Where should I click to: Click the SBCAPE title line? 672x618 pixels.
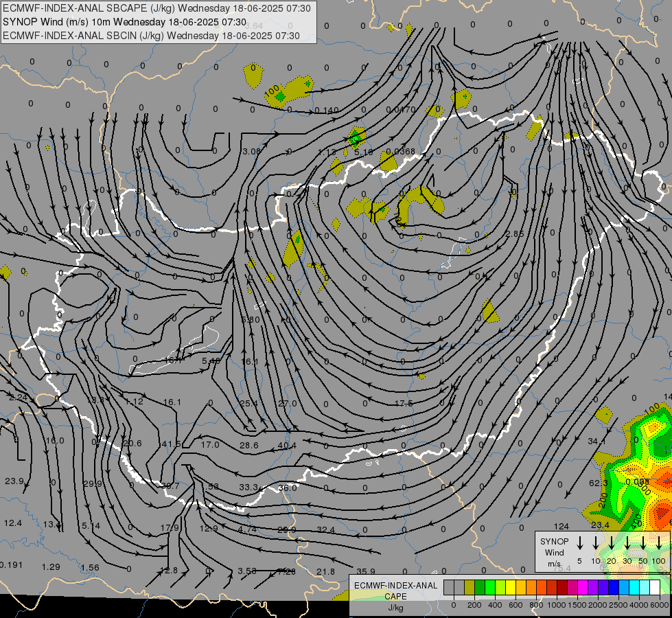pyautogui.click(x=157, y=8)
